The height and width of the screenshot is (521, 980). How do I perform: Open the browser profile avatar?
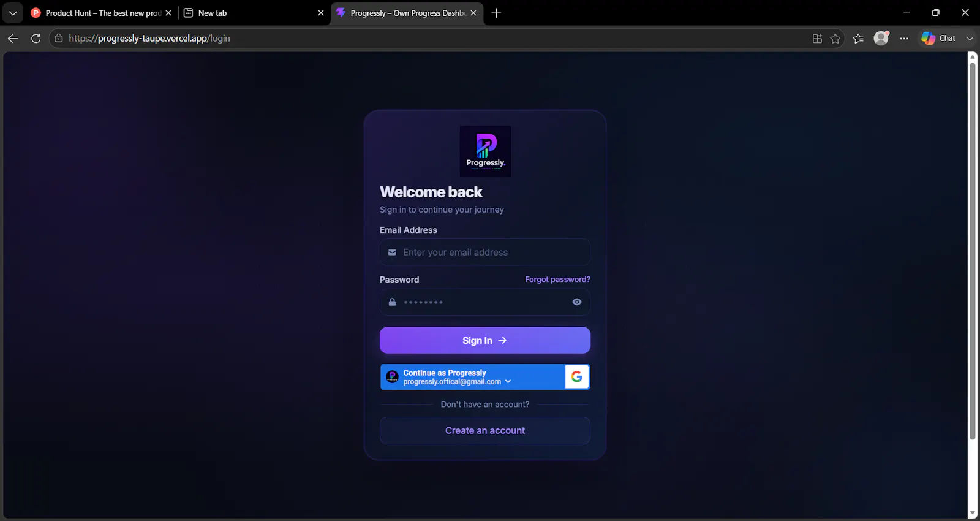point(881,38)
